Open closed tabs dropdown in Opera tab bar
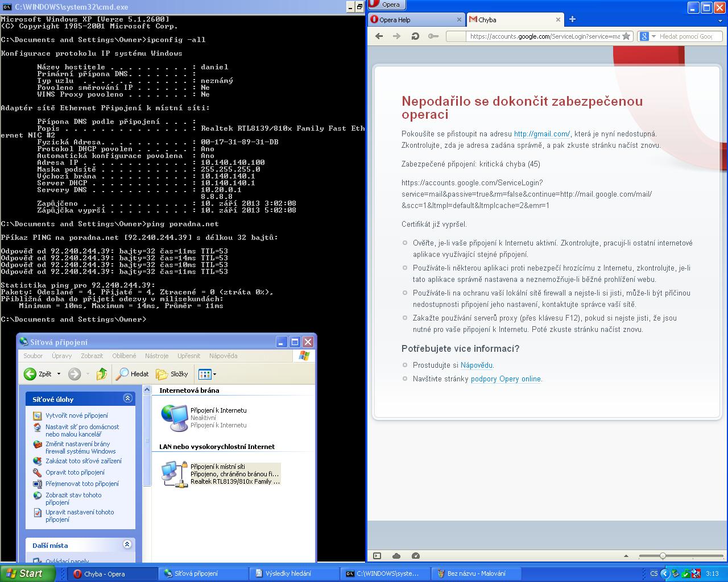Image resolution: width=728 pixels, height=582 pixels. coord(721,20)
